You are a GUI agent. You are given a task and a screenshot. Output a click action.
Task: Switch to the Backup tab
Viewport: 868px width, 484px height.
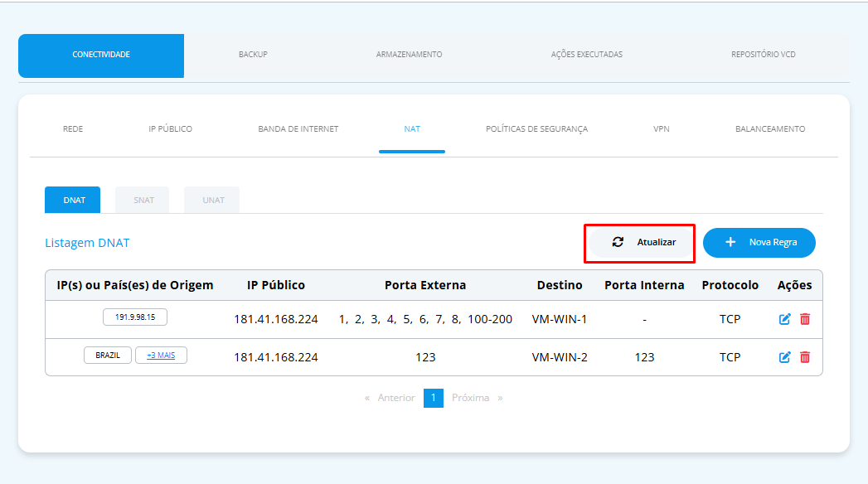point(253,55)
